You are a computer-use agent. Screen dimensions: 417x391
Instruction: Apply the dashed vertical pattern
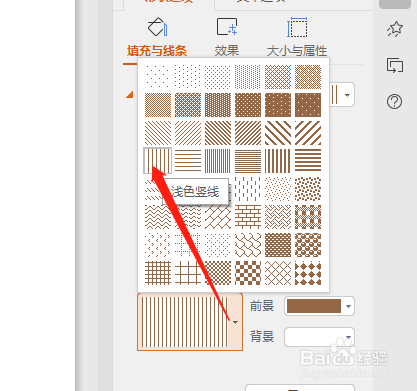(248, 189)
